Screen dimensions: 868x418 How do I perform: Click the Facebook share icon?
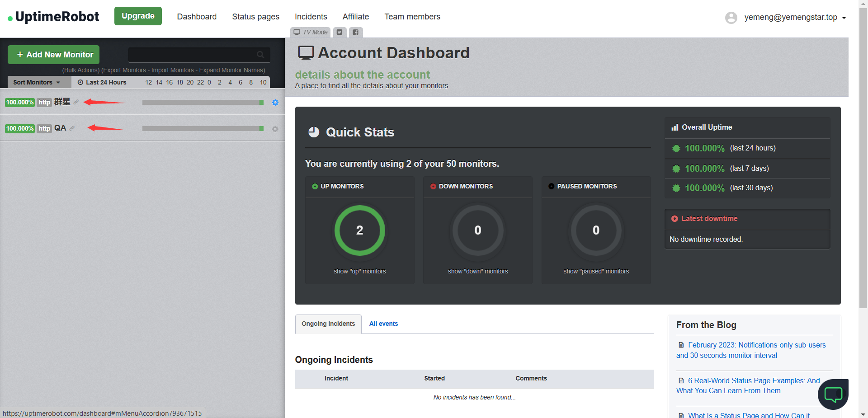click(356, 32)
